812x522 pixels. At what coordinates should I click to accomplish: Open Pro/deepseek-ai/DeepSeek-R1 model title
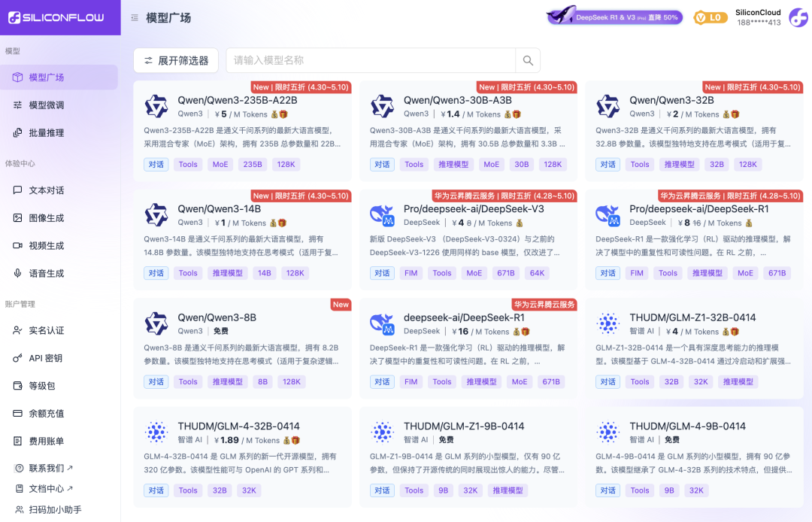[699, 209]
